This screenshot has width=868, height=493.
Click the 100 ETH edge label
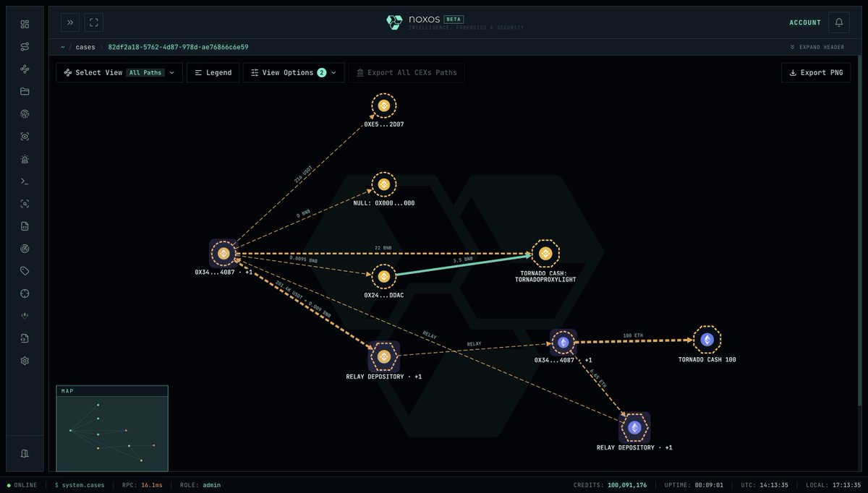point(633,335)
